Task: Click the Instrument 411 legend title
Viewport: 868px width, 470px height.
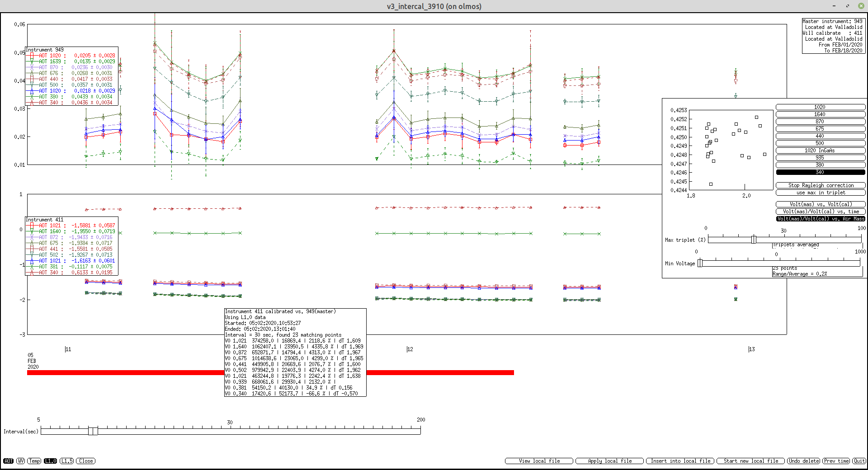Action: pyautogui.click(x=45, y=220)
